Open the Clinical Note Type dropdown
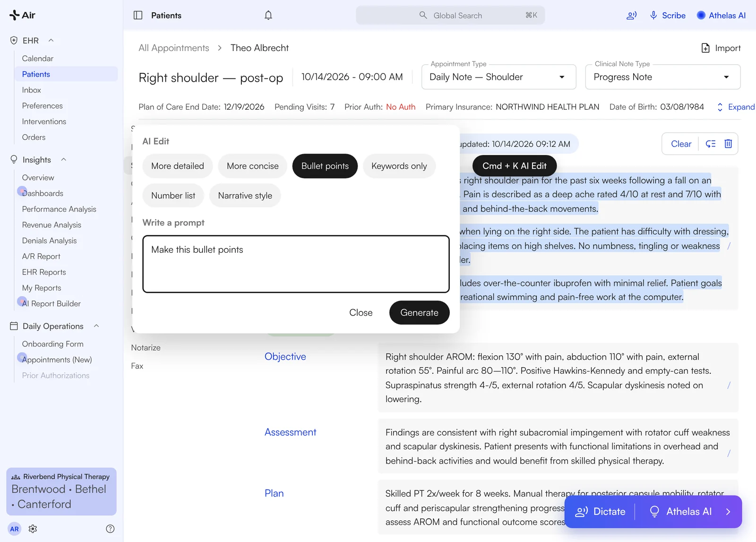The image size is (756, 542). pos(662,77)
